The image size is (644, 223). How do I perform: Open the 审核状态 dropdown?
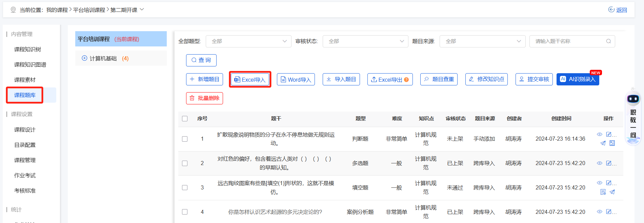365,41
